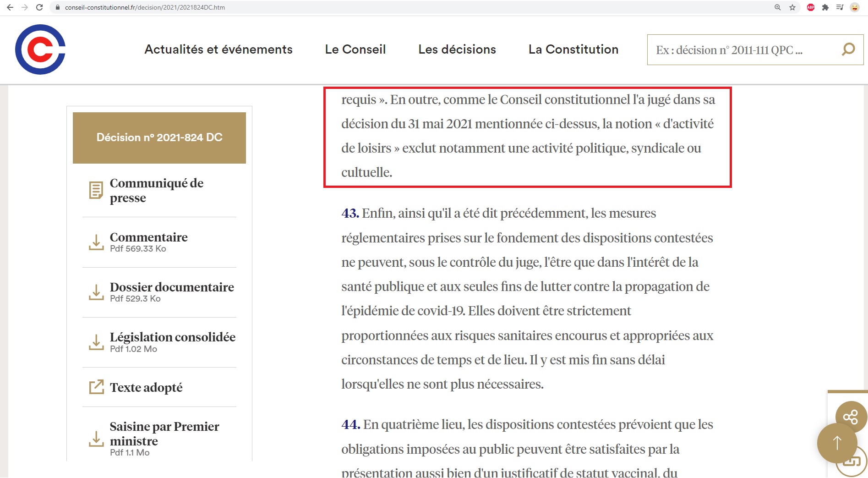Open the share button icon
Screen dimensions: 868x478
click(x=851, y=417)
